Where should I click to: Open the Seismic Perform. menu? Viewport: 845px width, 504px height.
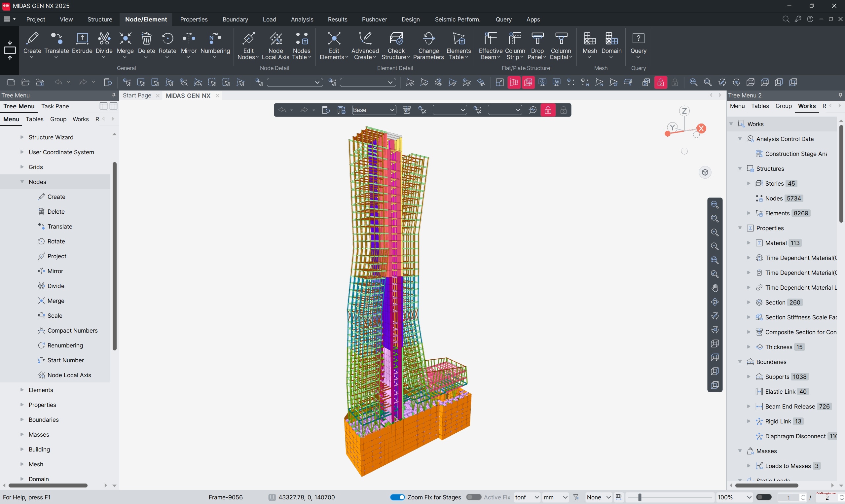[x=458, y=19]
